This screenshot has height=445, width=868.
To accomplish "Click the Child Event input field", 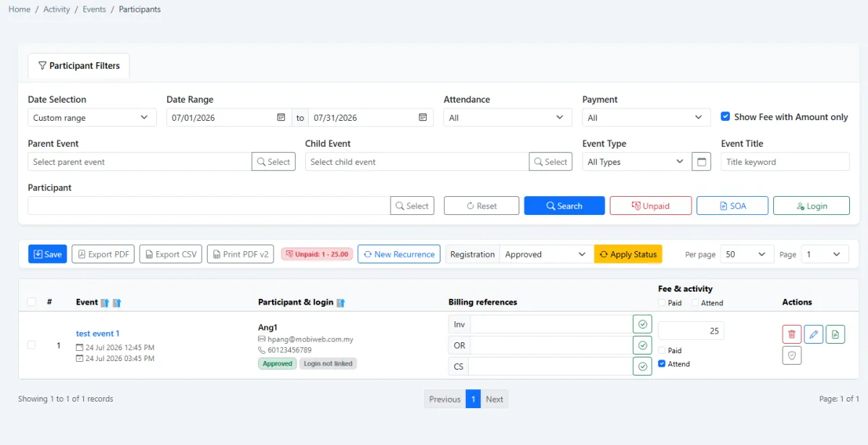I will click(x=417, y=161).
